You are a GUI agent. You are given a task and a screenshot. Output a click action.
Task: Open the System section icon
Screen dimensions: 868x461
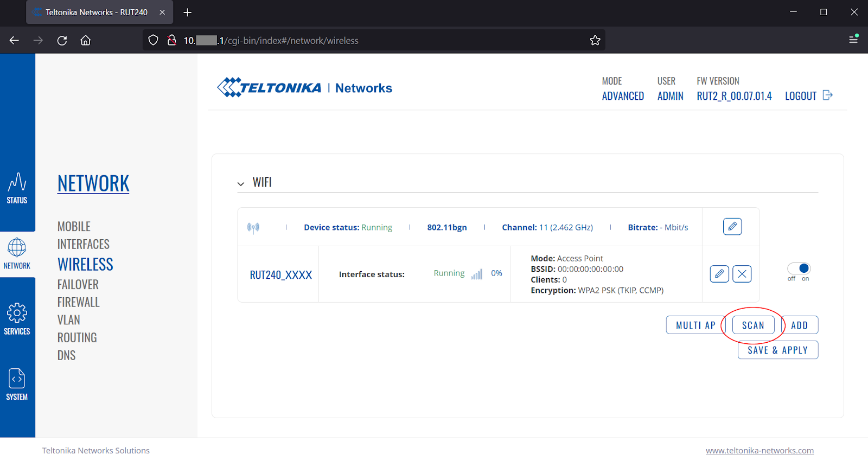click(x=17, y=379)
